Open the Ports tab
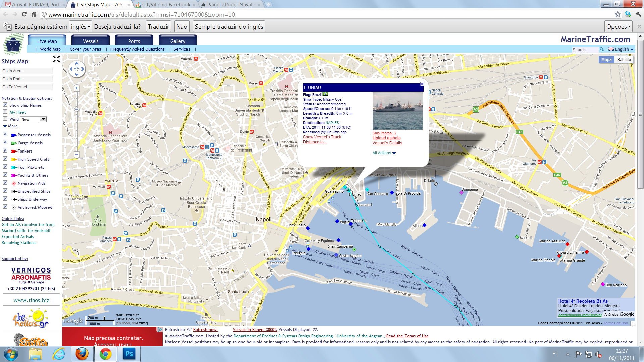 point(134,40)
